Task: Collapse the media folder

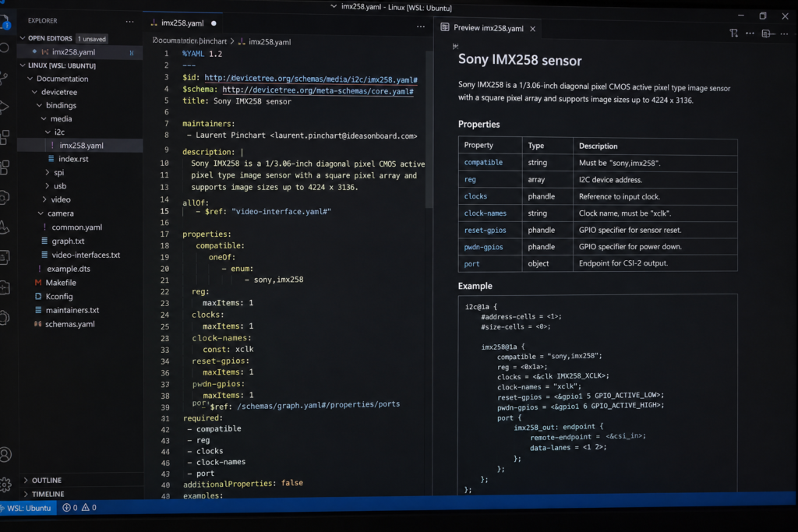Action: click(x=44, y=118)
